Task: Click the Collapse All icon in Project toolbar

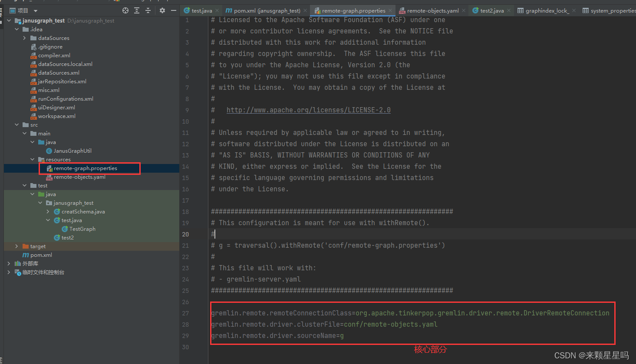Action: tap(148, 10)
